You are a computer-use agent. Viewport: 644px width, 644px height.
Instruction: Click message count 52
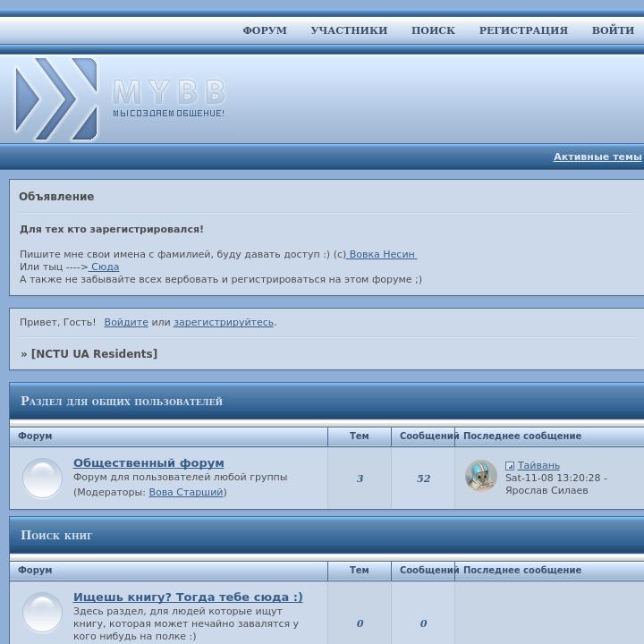[423, 479]
